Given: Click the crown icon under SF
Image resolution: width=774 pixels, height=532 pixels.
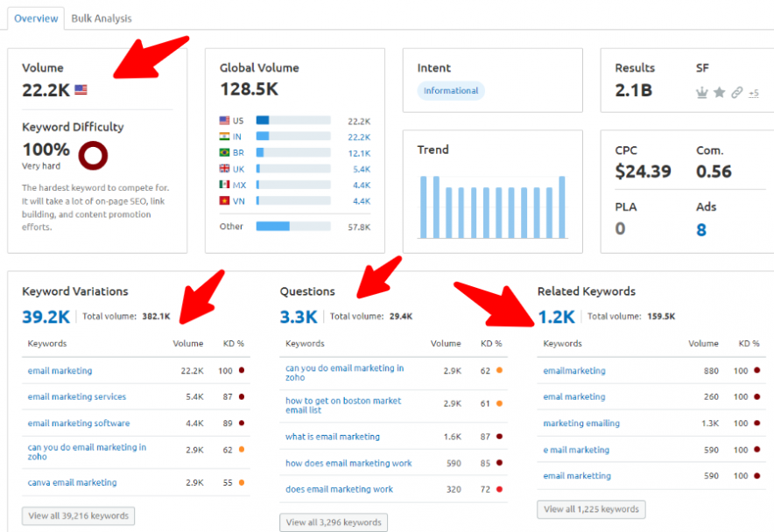Looking at the screenshot, I should point(702,93).
